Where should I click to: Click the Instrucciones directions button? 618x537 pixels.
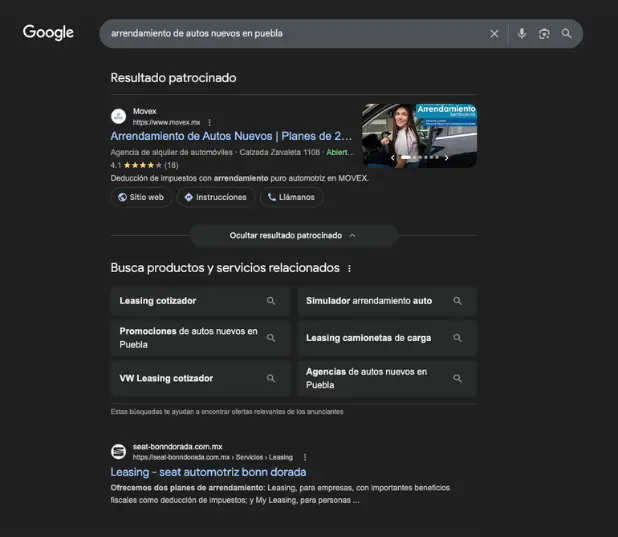pos(216,197)
